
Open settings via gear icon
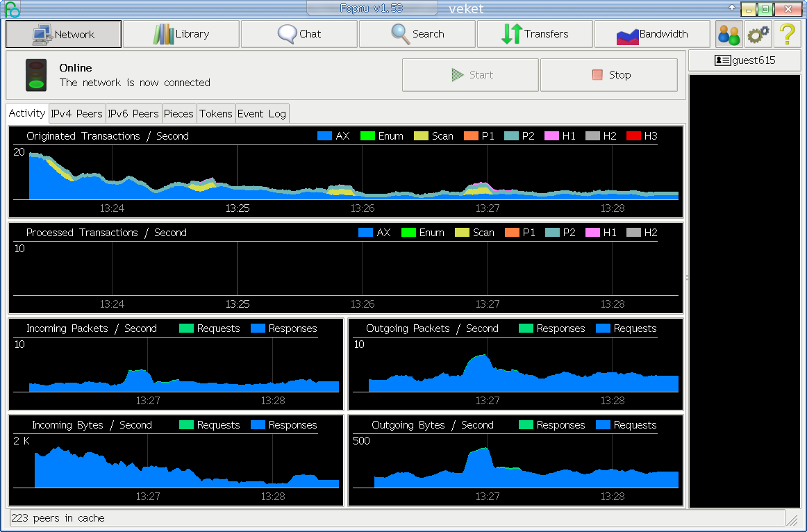coord(758,34)
